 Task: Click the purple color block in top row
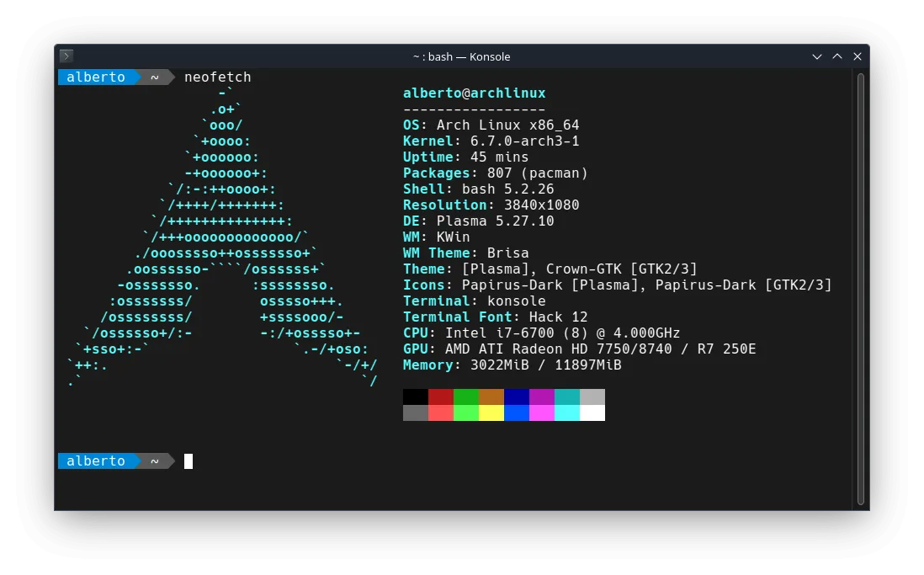[x=542, y=397]
